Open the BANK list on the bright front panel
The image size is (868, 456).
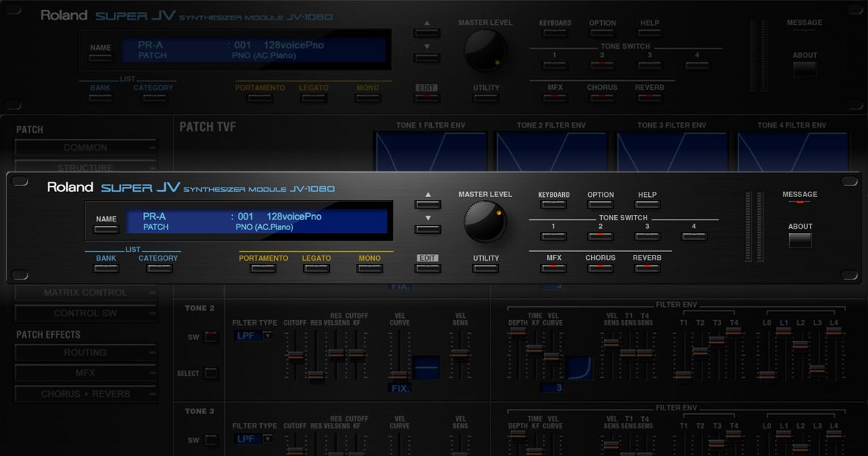tap(106, 268)
